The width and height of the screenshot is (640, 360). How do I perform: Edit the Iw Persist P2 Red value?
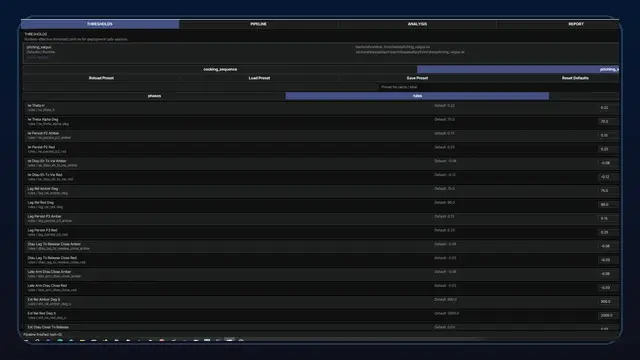coord(608,149)
